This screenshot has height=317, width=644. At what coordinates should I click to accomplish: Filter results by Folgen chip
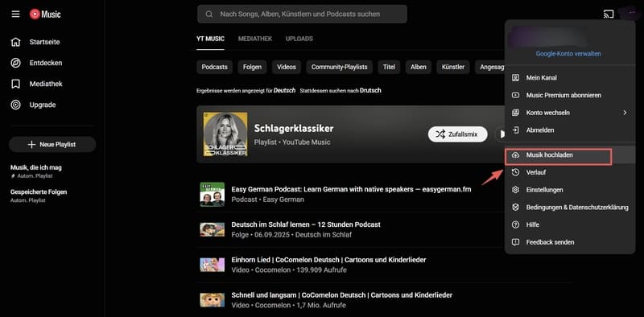pos(252,67)
